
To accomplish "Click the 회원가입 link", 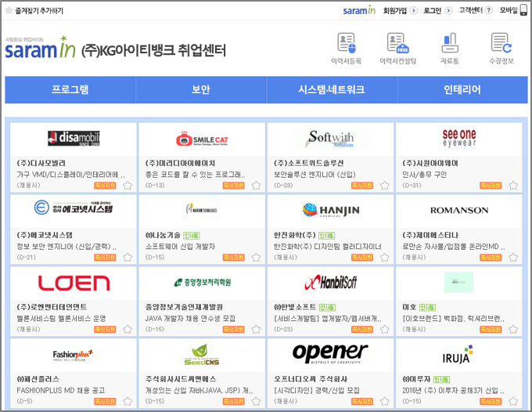I will [395, 10].
